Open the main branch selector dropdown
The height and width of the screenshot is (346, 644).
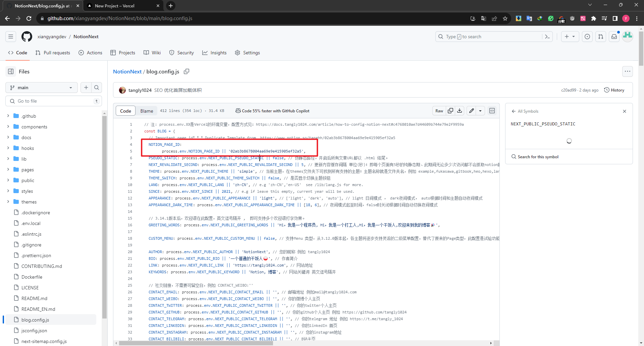(x=42, y=88)
